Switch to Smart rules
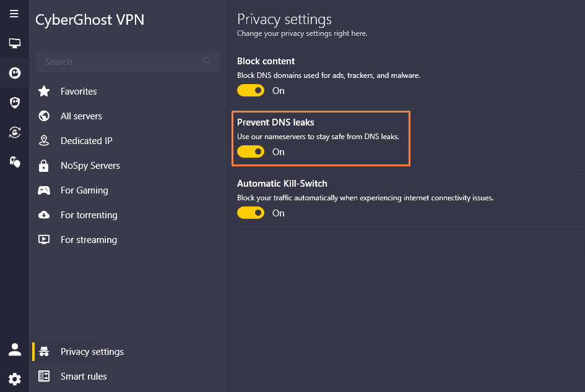This screenshot has width=585, height=392. pyautogui.click(x=84, y=376)
